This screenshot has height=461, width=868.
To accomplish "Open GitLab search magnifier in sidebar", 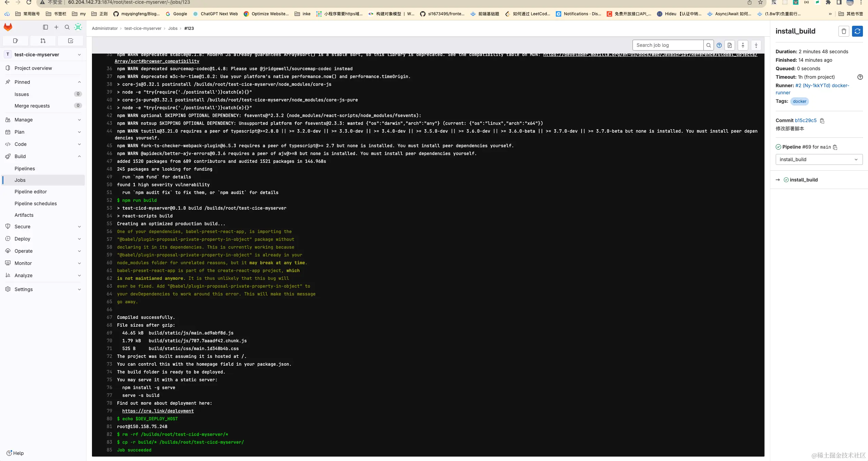I will tap(67, 27).
